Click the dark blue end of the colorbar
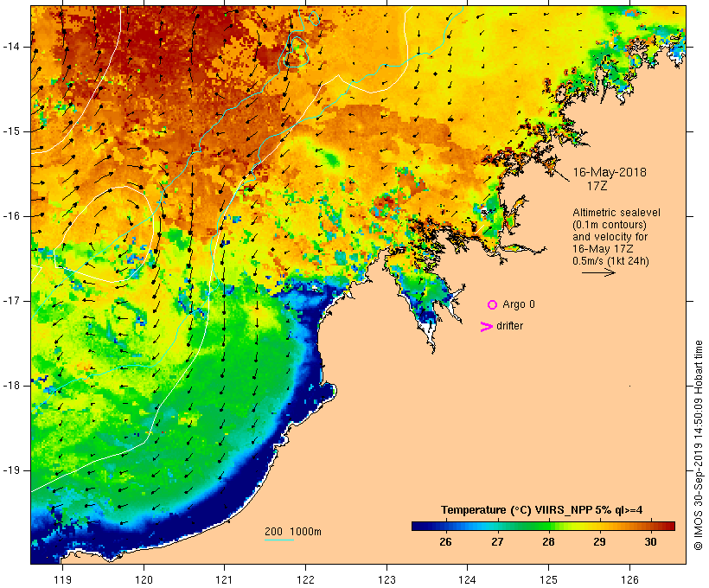Viewport: 709px width, 588px height. (418, 526)
